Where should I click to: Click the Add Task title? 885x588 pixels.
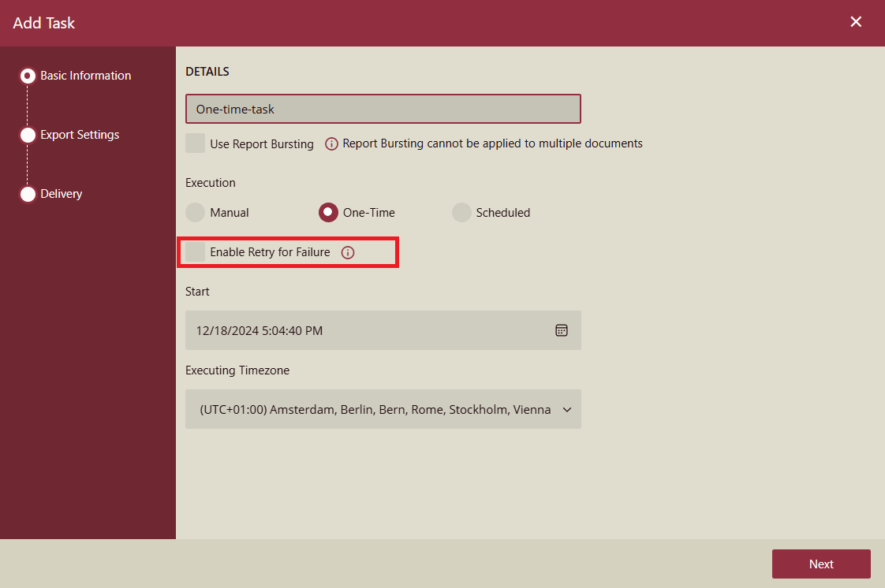click(x=44, y=23)
